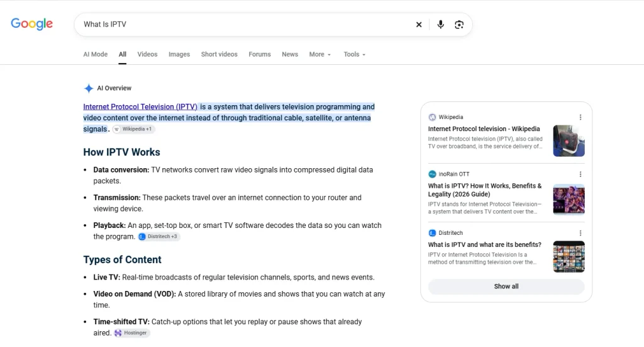The image size is (644, 347).
Task: Select the All tab
Action: [x=123, y=54]
